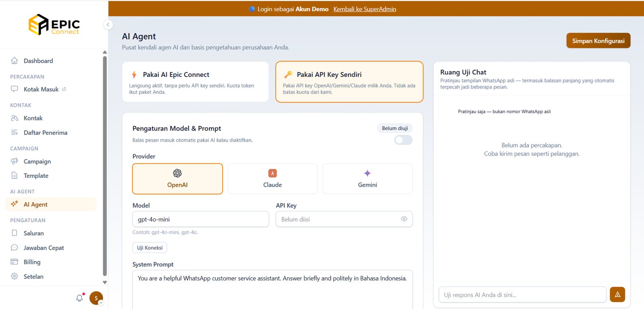644x309 pixels.
Task: Click the Template document icon
Action: [x=14, y=175]
